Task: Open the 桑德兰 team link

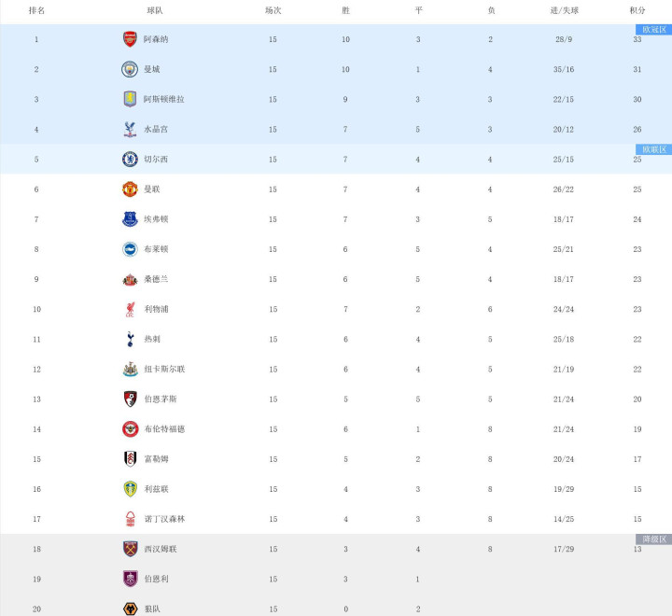Action: (x=156, y=279)
